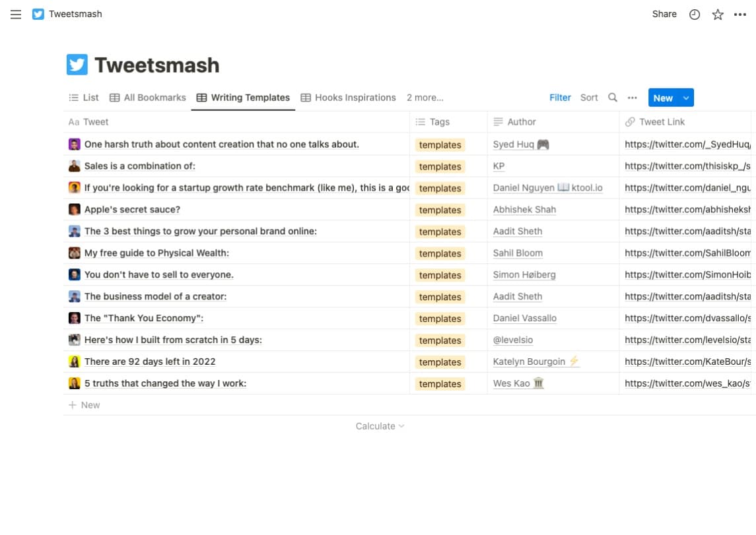The image size is (756, 535).
Task: Expand the hidden views via 2 more...
Action: tap(425, 97)
